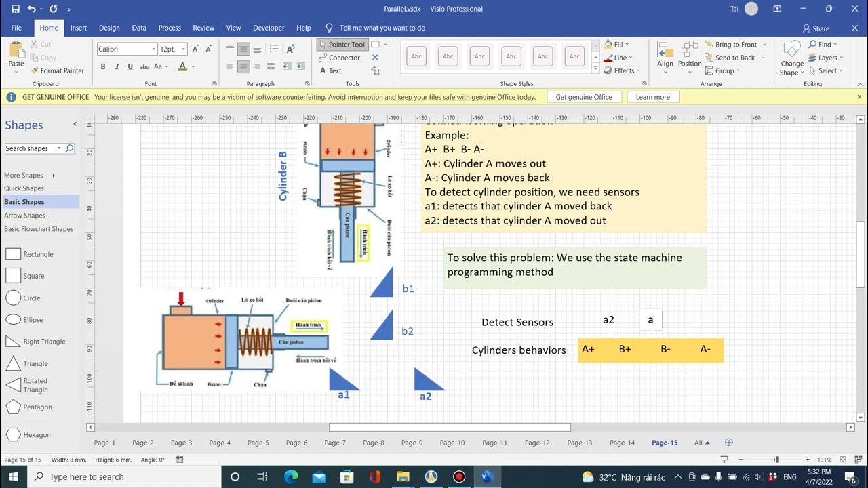
Task: Open the font color dropdown arrow
Action: click(193, 66)
